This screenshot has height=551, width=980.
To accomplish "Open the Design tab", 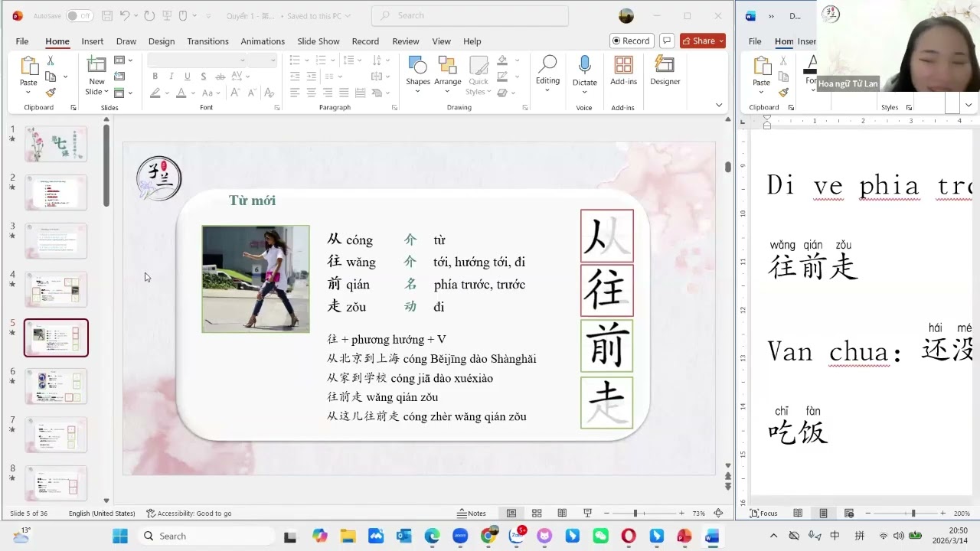I will pyautogui.click(x=162, y=41).
